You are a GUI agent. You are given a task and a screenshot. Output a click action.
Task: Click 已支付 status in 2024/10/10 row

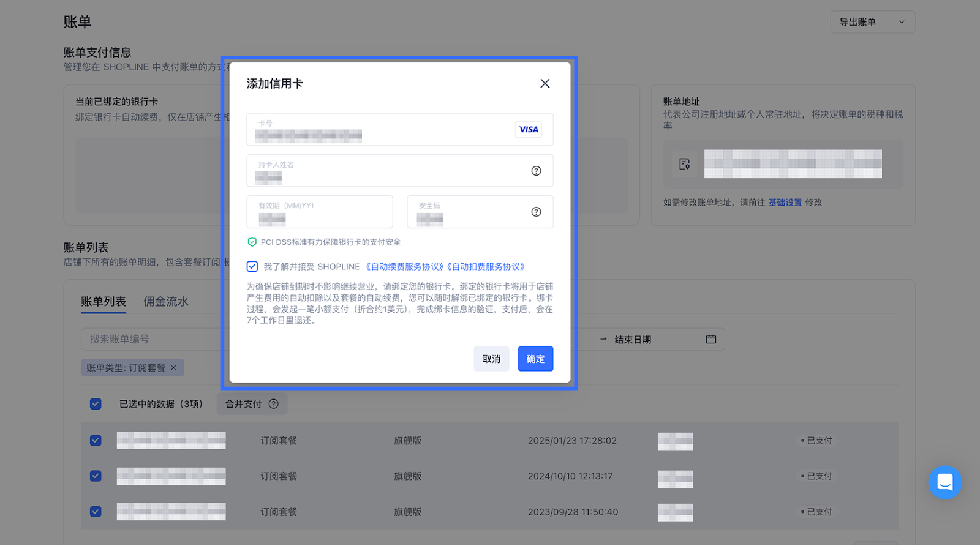coord(816,476)
